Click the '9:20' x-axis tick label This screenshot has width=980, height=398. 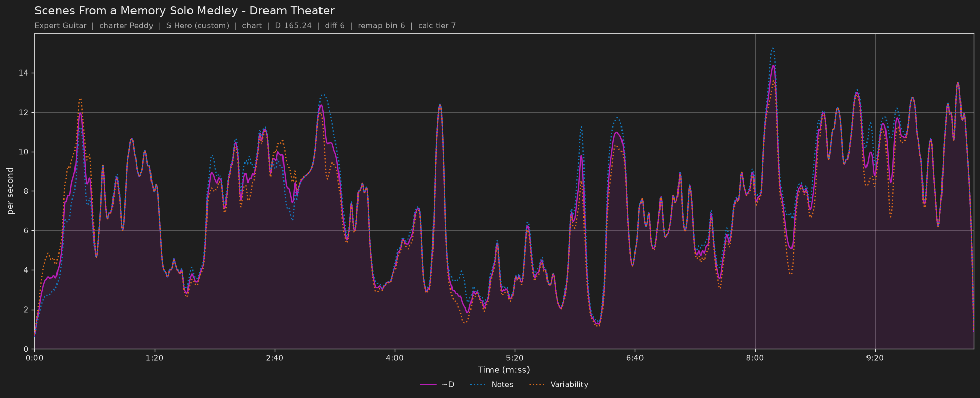click(875, 358)
